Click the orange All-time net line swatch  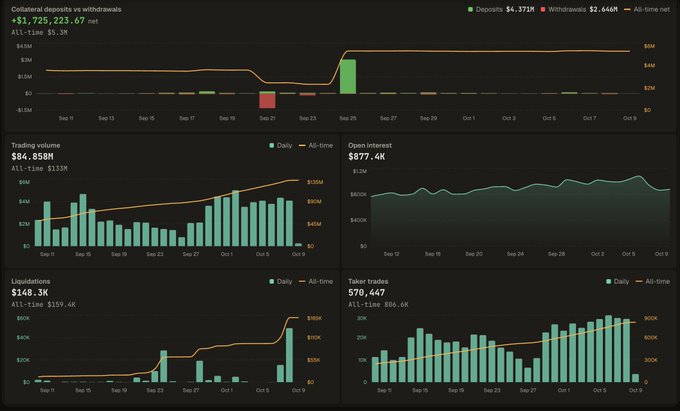627,9
